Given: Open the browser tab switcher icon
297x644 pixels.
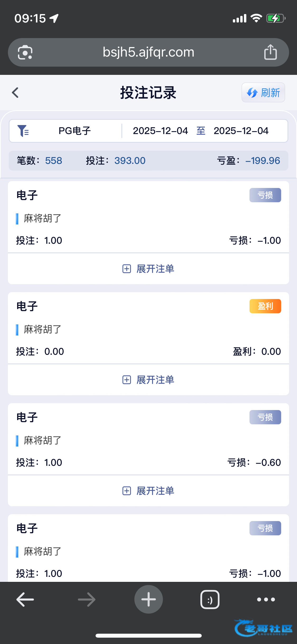Looking at the screenshot, I should tap(210, 599).
